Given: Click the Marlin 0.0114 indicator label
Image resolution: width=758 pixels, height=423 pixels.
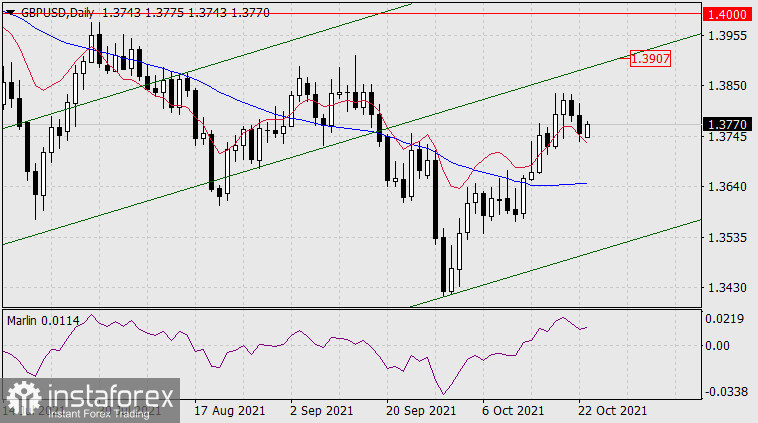Looking at the screenshot, I should (x=43, y=321).
